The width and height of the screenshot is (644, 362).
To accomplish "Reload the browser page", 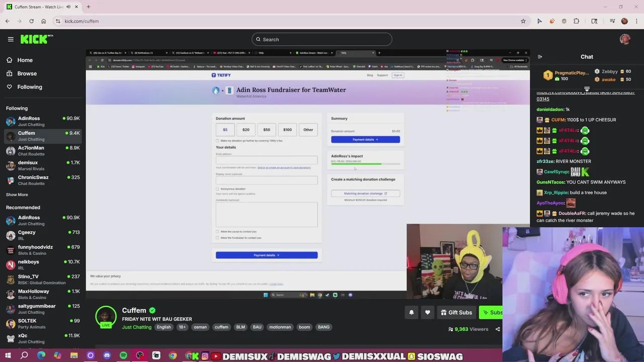I will pyautogui.click(x=31, y=21).
